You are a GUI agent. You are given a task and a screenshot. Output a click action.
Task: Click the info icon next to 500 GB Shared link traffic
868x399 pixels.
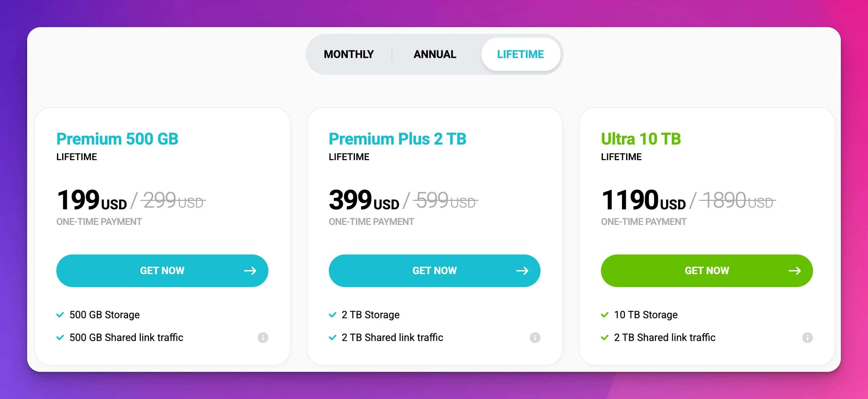point(264,337)
